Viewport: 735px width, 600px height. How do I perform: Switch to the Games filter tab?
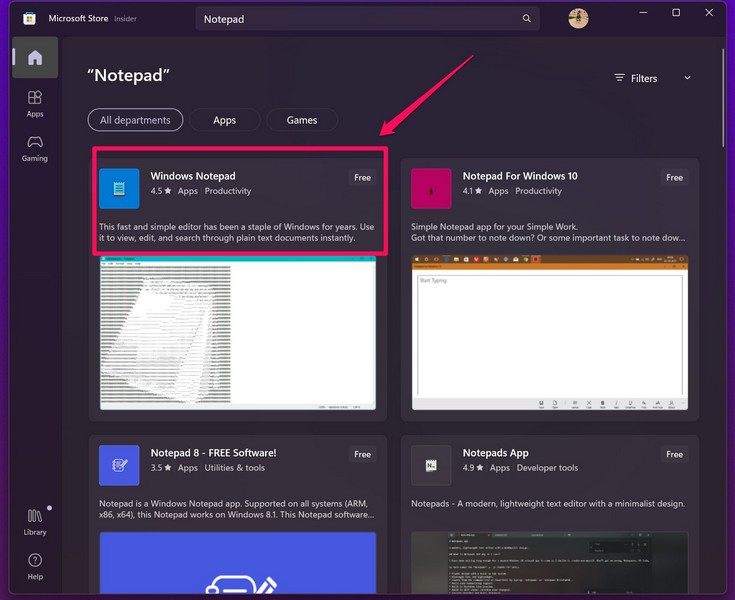301,120
